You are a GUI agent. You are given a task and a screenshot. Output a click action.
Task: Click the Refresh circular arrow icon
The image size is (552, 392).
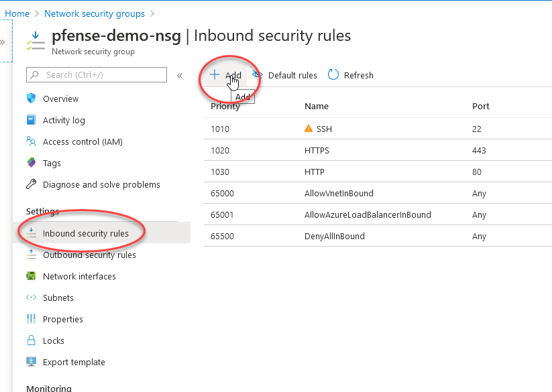[333, 74]
